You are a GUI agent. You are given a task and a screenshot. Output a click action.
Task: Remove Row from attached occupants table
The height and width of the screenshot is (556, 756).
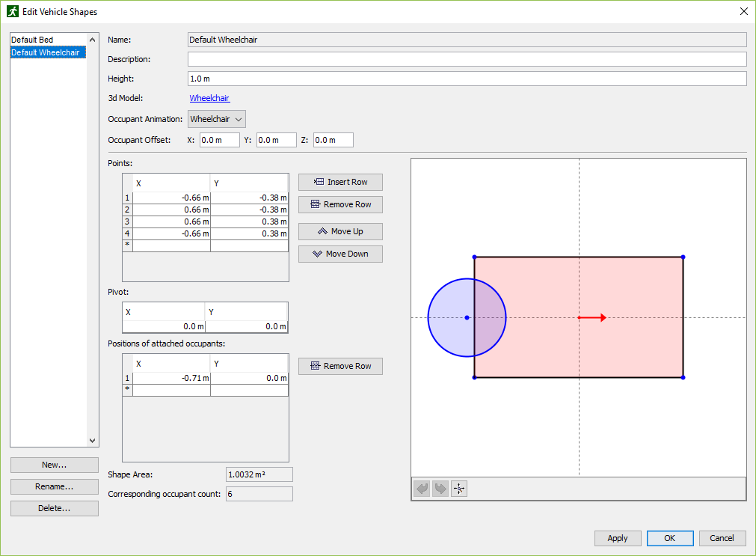click(x=340, y=367)
